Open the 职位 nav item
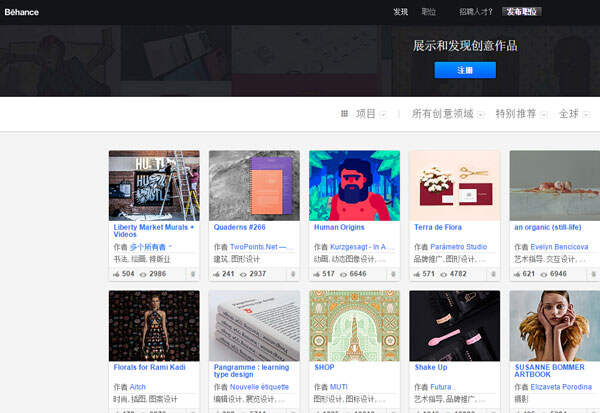Viewport: 600px width, 413px height. [x=429, y=12]
